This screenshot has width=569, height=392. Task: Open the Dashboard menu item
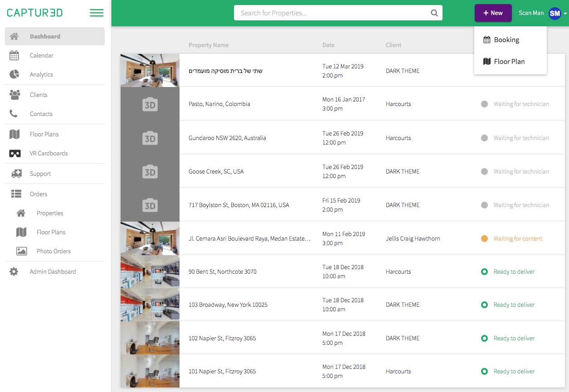[x=55, y=36]
